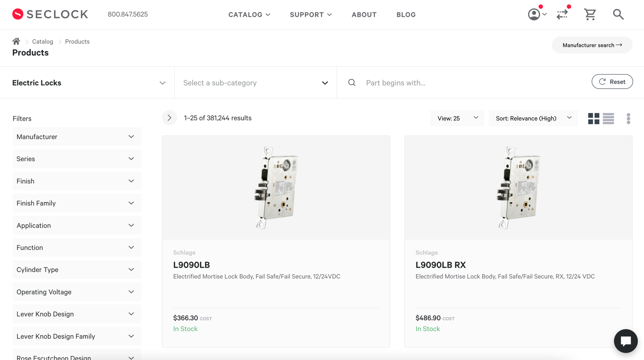Click the SECLOCK logo
644x360 pixels.
click(50, 14)
